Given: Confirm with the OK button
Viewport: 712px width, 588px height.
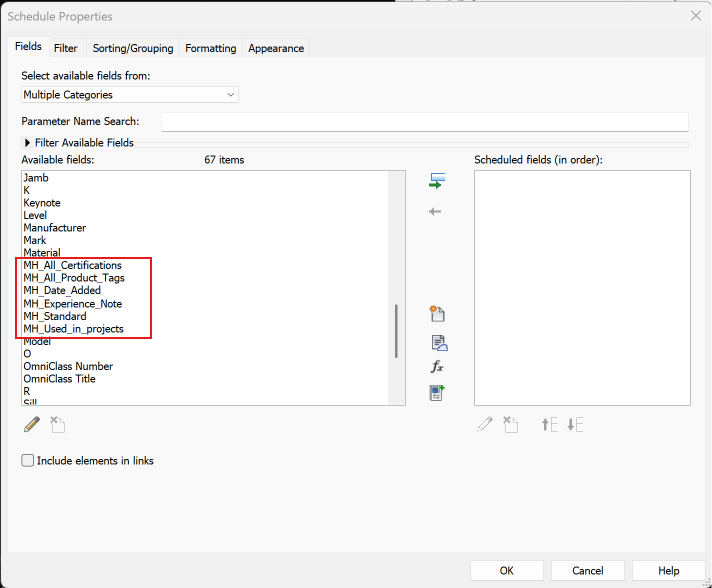Looking at the screenshot, I should point(506,570).
